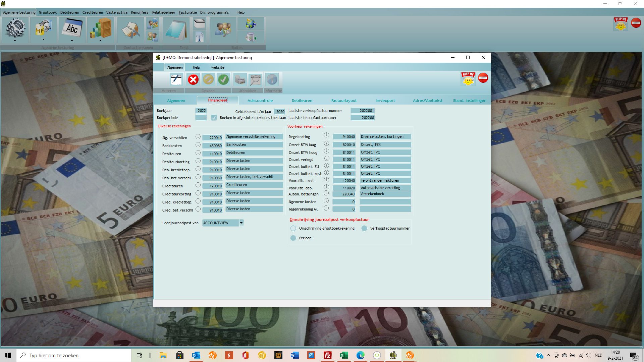Switch to the Im-/export tab
Screen dimensions: 644x362
pyautogui.click(x=385, y=101)
